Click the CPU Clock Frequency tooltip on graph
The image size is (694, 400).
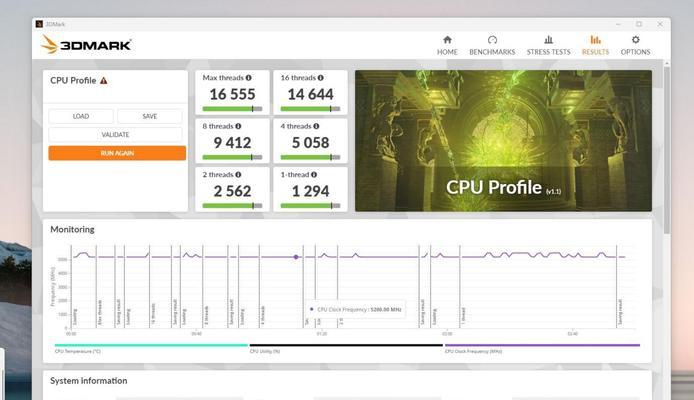355,309
